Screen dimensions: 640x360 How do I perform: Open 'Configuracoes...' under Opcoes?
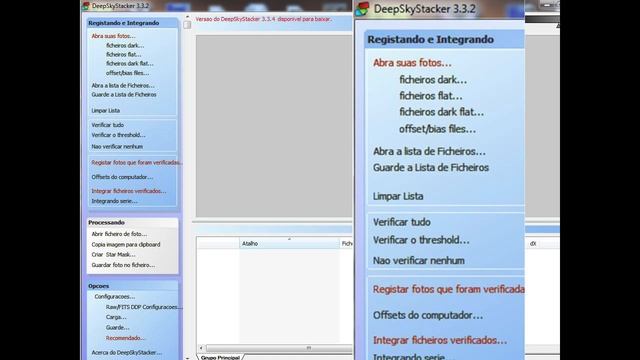tap(115, 297)
